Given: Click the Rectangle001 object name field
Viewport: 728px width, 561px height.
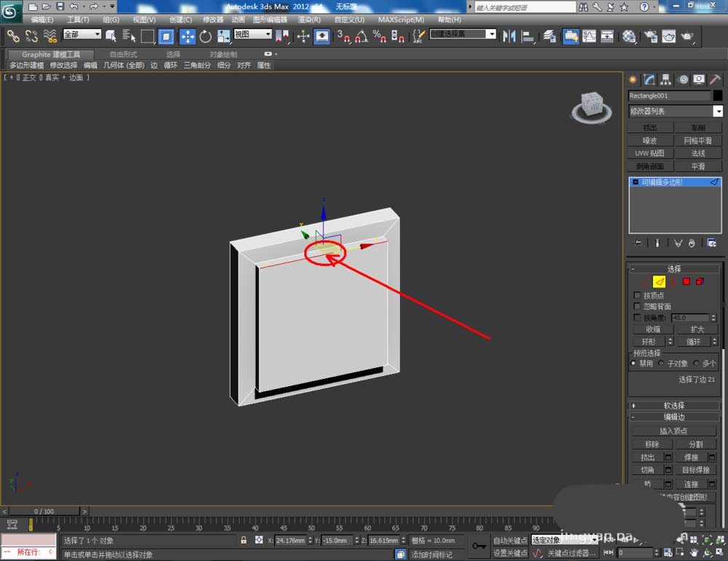Looking at the screenshot, I should pos(669,95).
